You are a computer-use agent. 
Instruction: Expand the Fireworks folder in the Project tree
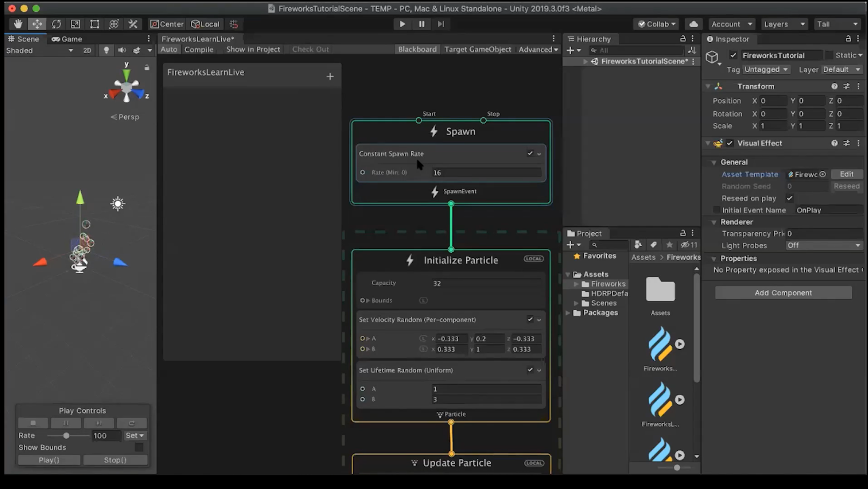[x=575, y=284]
